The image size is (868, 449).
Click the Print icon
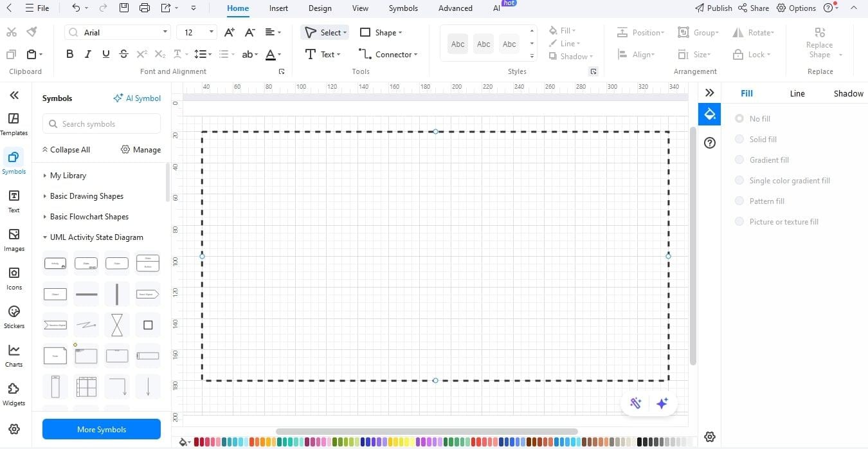[x=145, y=8]
